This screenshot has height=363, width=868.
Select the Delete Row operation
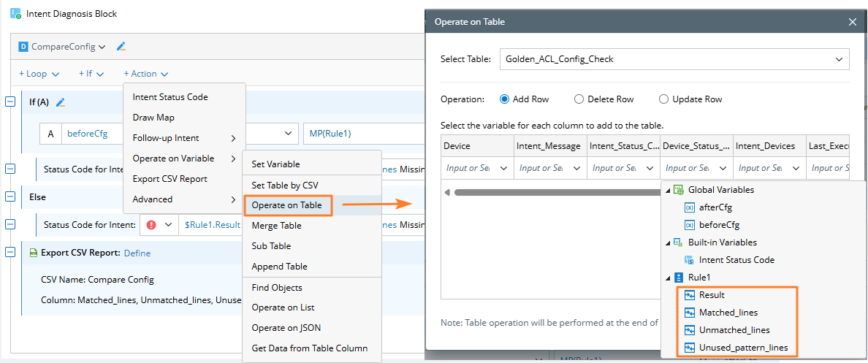pos(579,99)
